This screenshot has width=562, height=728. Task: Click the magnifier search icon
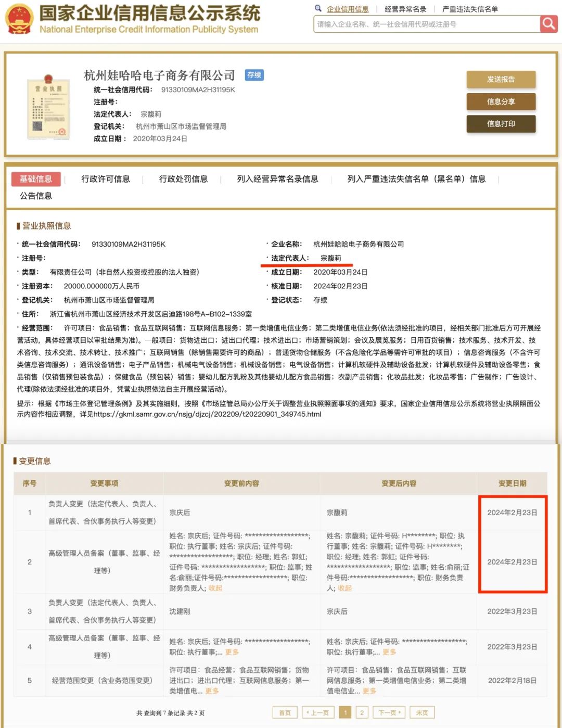548,24
